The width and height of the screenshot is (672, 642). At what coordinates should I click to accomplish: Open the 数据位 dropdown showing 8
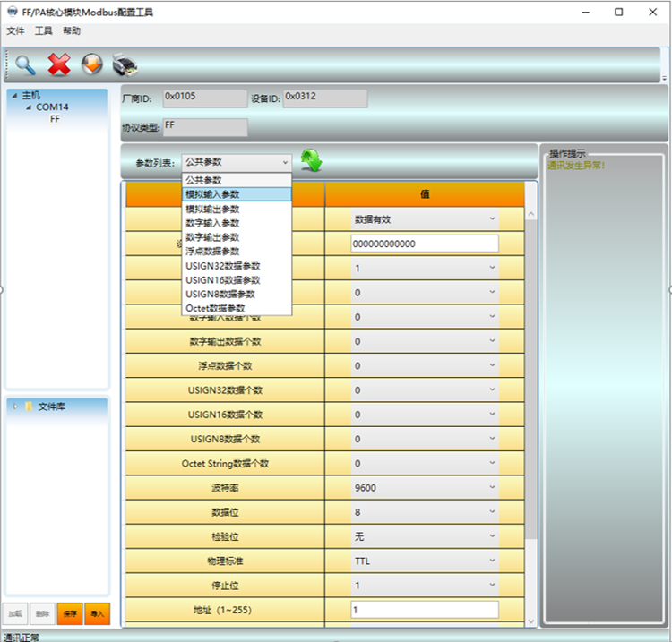click(425, 512)
